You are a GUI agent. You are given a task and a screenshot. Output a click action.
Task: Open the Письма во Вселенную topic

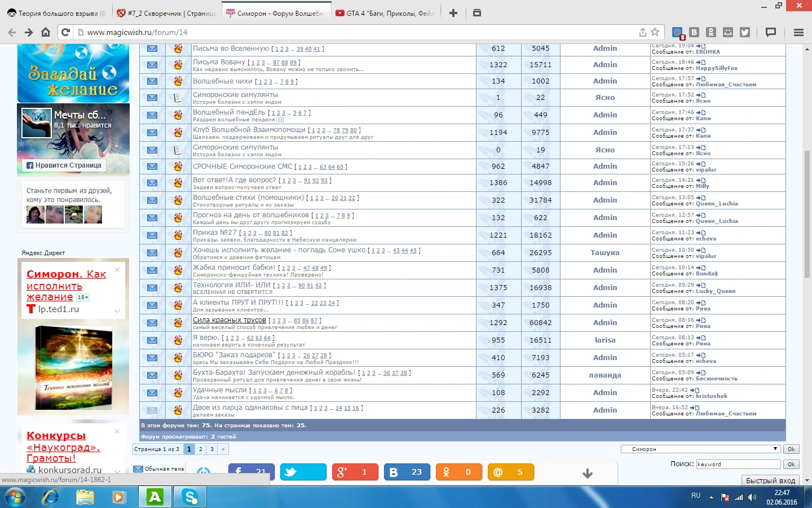pos(231,49)
